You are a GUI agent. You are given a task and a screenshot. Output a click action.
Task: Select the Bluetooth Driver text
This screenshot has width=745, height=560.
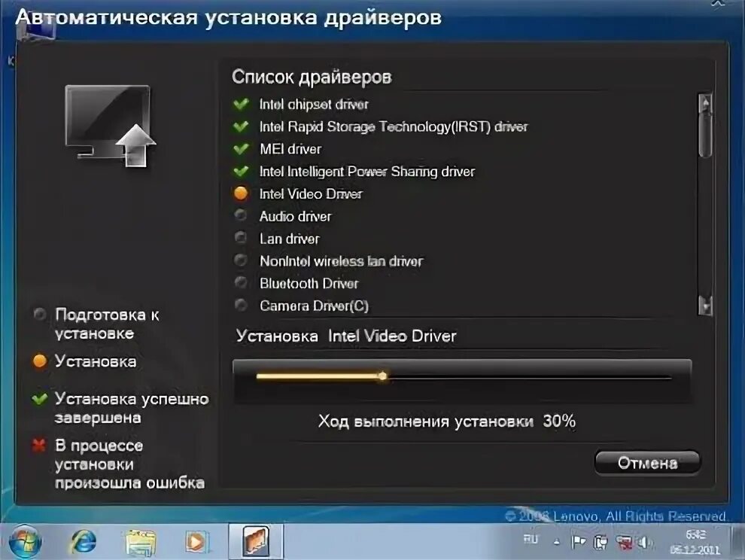pyautogui.click(x=309, y=283)
